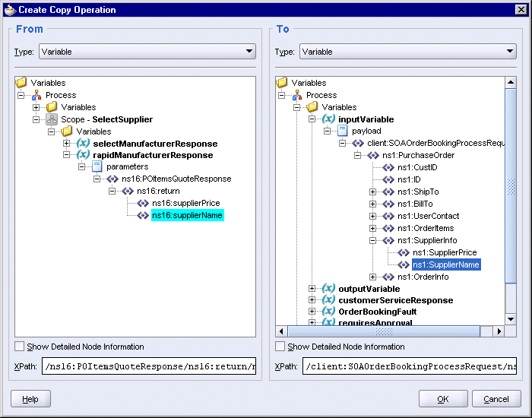The height and width of the screenshot is (418, 532).
Task: Click the horizontal scrollbar thumb in To tree
Action: pos(384,331)
